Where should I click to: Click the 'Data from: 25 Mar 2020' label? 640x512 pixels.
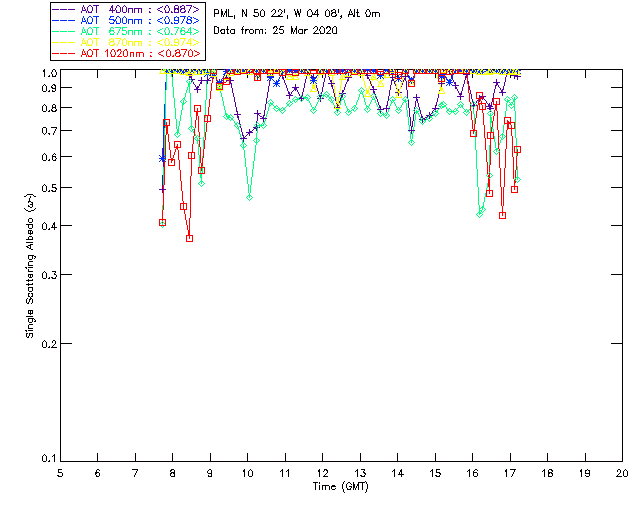(x=276, y=31)
